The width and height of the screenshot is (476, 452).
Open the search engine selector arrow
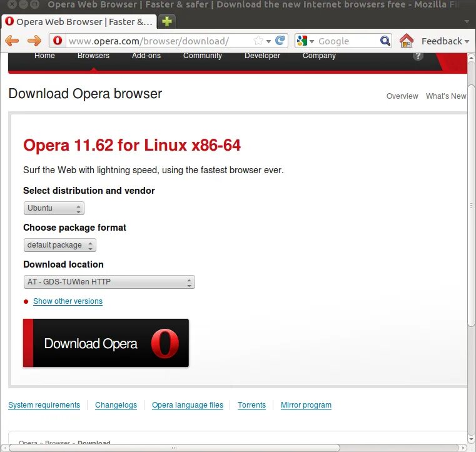coord(311,41)
